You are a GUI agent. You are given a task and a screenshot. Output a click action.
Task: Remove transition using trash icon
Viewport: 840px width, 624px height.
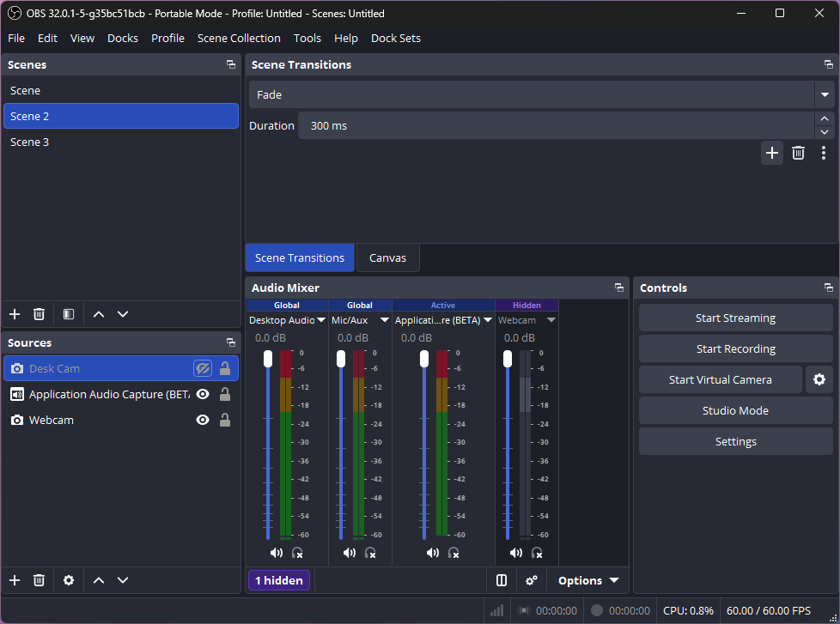pos(798,153)
